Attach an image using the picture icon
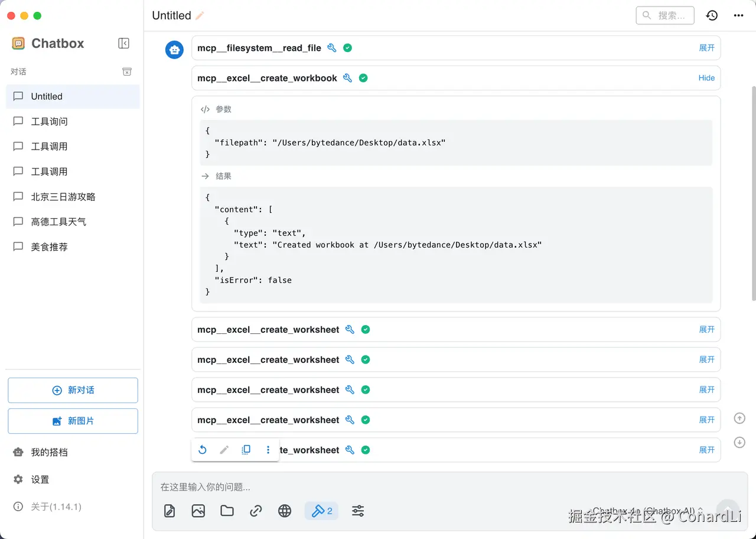756x539 pixels. click(198, 511)
